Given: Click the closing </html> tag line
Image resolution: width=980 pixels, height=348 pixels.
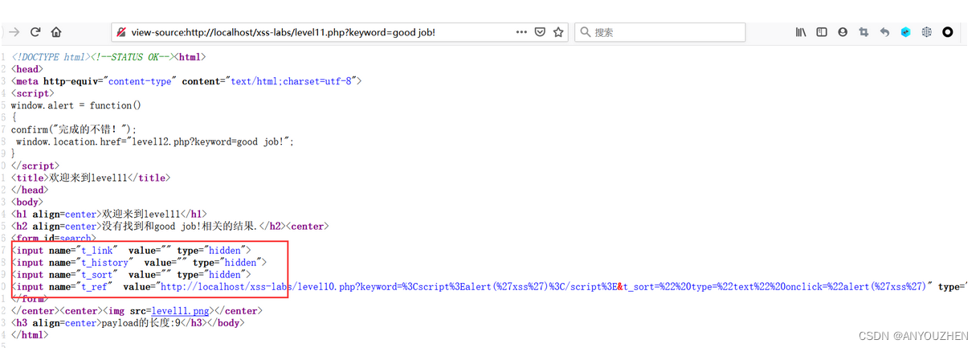Looking at the screenshot, I should point(30,334).
